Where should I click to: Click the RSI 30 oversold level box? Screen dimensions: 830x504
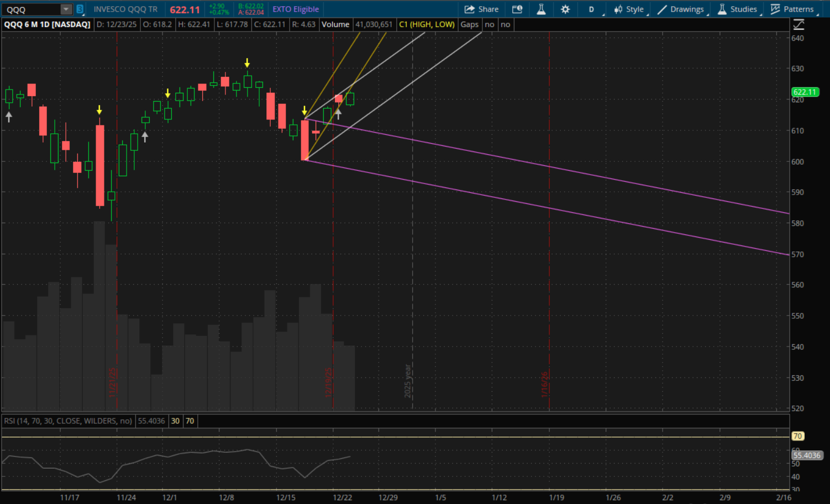coord(175,421)
